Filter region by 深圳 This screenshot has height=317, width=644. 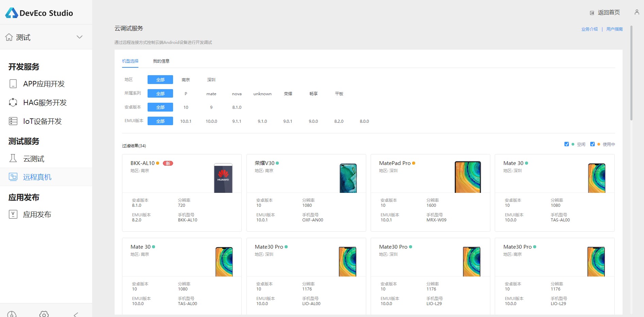pyautogui.click(x=211, y=80)
